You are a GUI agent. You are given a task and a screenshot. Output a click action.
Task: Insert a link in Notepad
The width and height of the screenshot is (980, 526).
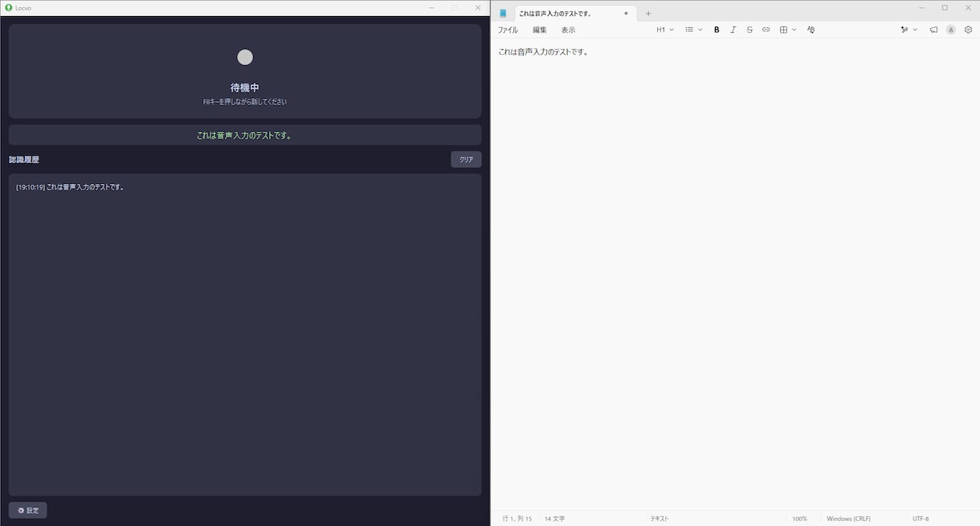766,30
